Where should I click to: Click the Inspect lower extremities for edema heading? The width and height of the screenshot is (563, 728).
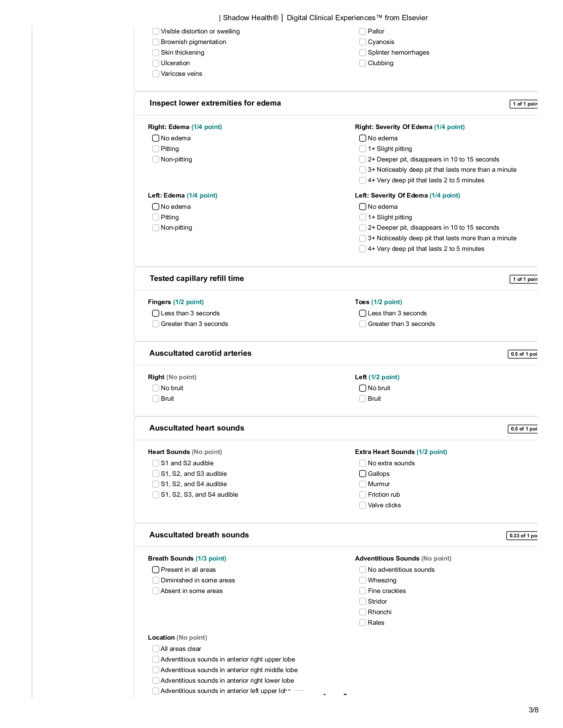tap(215, 103)
